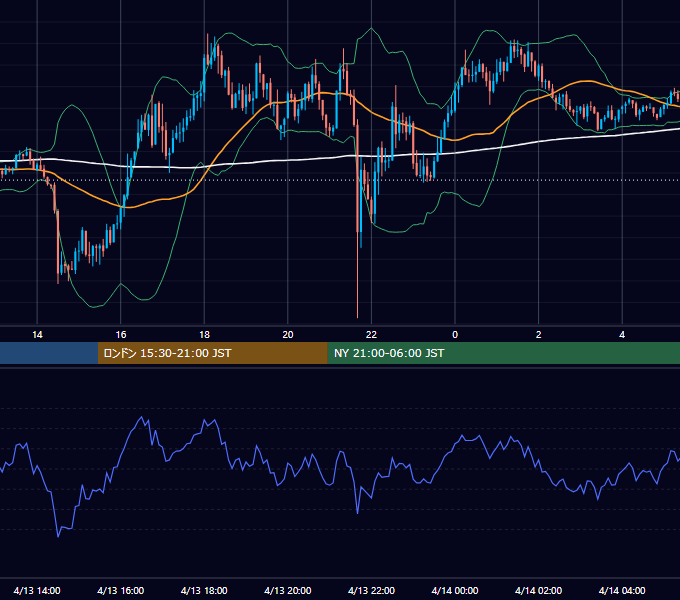Screen dimensions: 680x600
Task: Click the oscillator's lowest trough after 14:00
Action: [59, 536]
